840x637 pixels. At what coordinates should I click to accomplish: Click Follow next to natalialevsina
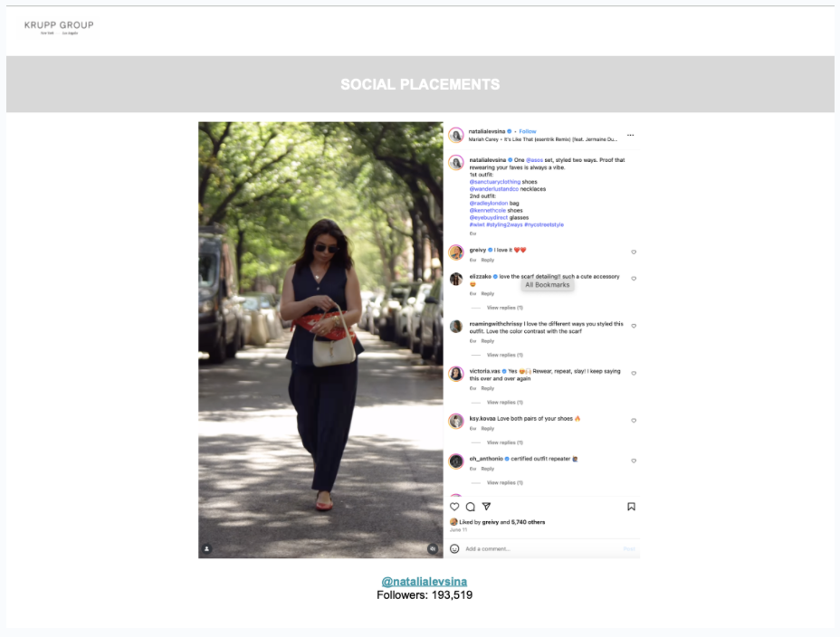526,132
